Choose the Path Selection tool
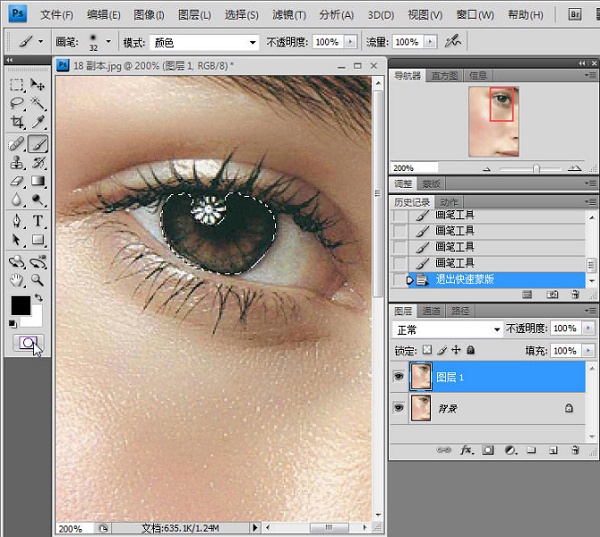This screenshot has height=537, width=600. pos(16,240)
